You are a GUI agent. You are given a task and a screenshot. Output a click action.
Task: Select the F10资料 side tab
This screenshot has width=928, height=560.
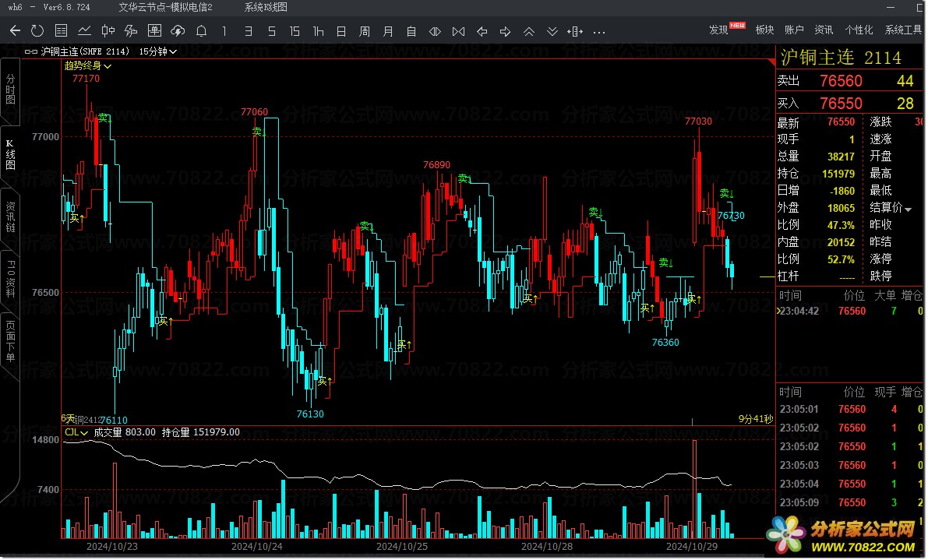10,279
